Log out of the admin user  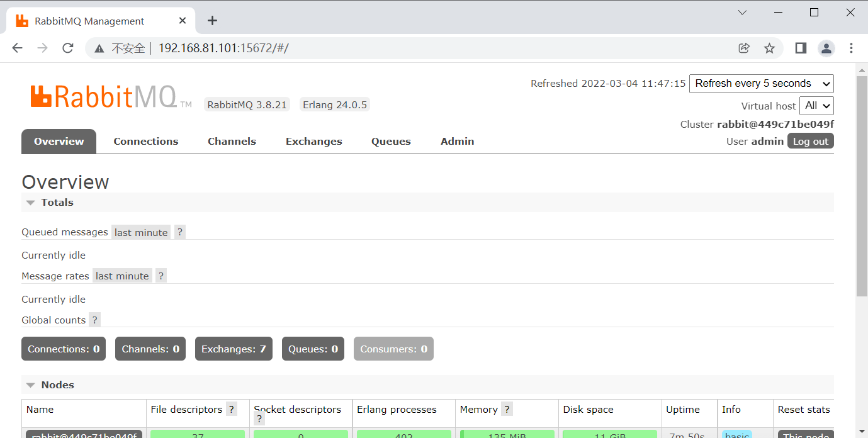click(x=811, y=141)
